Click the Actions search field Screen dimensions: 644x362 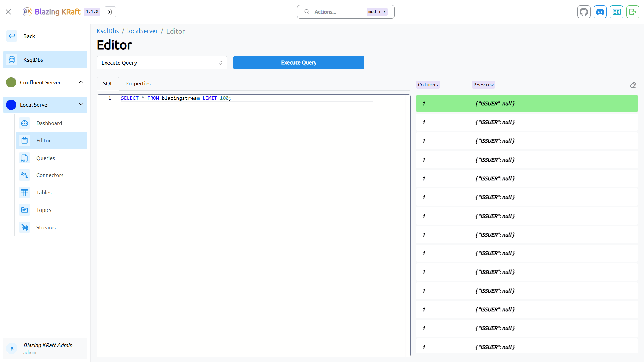(x=346, y=12)
